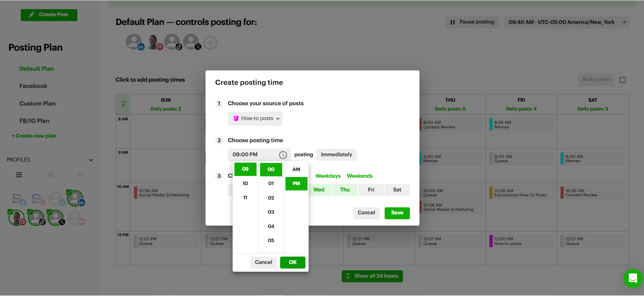Open the chat support bubble
This screenshot has width=644, height=296.
tap(632, 278)
